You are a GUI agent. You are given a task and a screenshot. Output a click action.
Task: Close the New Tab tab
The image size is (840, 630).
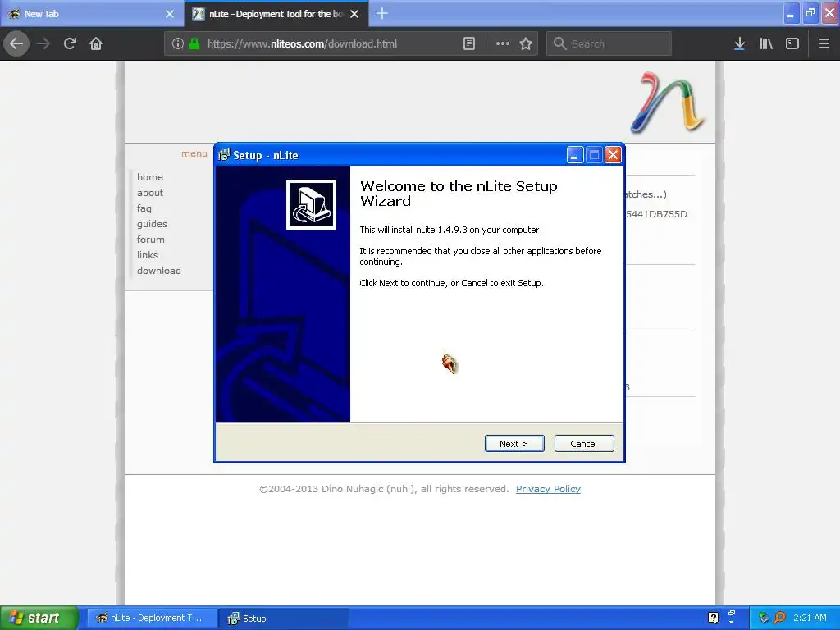(x=170, y=14)
